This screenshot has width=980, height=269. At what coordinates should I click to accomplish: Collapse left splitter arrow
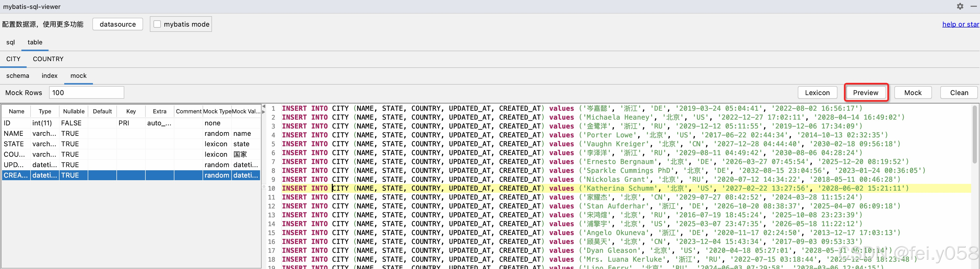tap(264, 107)
